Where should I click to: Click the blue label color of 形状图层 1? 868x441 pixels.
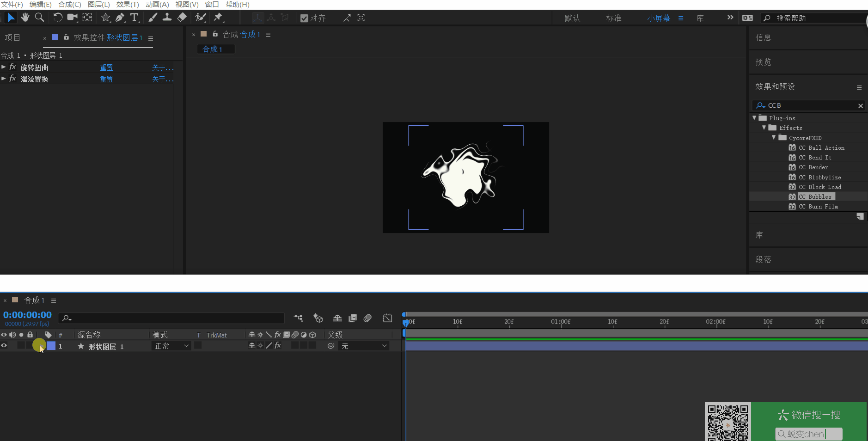(51, 346)
